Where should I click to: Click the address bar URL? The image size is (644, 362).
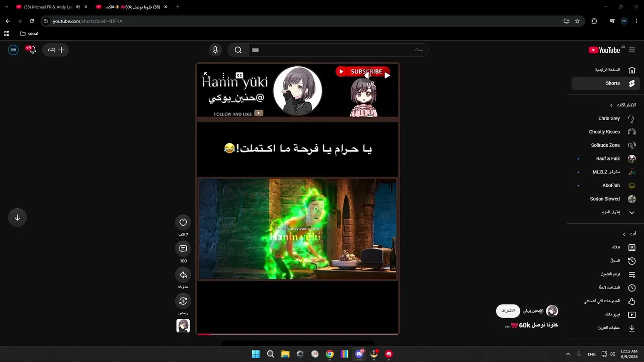coord(88,21)
